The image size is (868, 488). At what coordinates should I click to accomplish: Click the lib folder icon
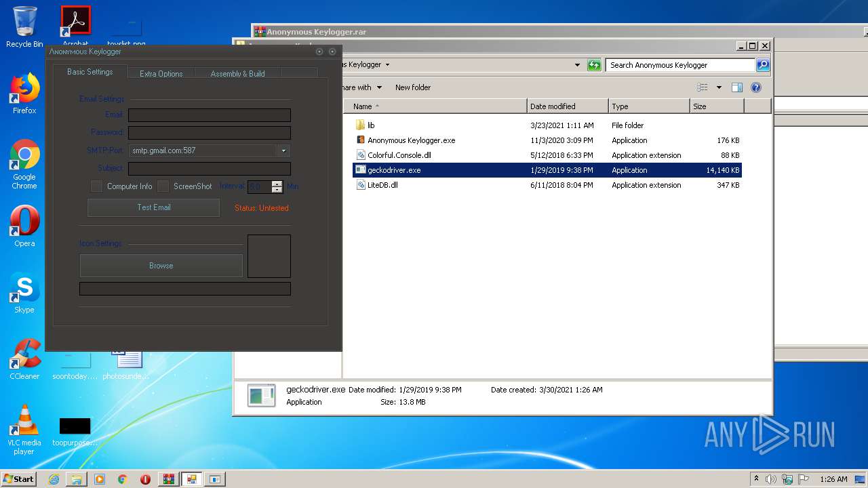(x=360, y=125)
